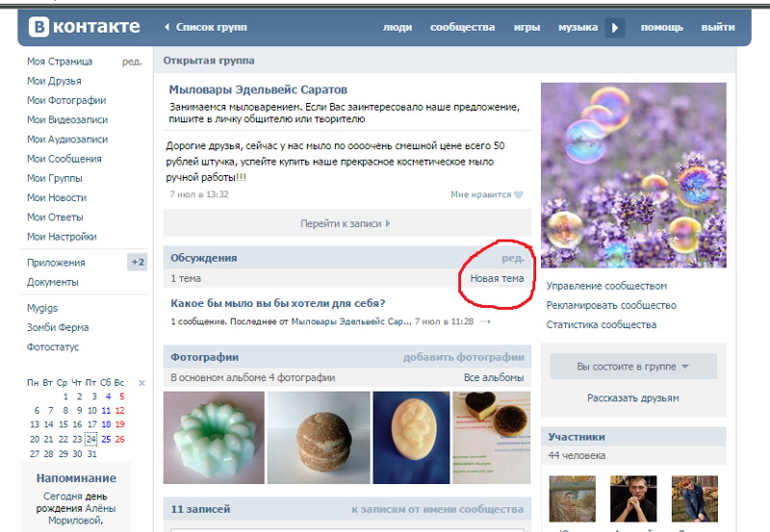The width and height of the screenshot is (770, 532).
Task: Open the middle member avatar, man in black
Action: (633, 498)
